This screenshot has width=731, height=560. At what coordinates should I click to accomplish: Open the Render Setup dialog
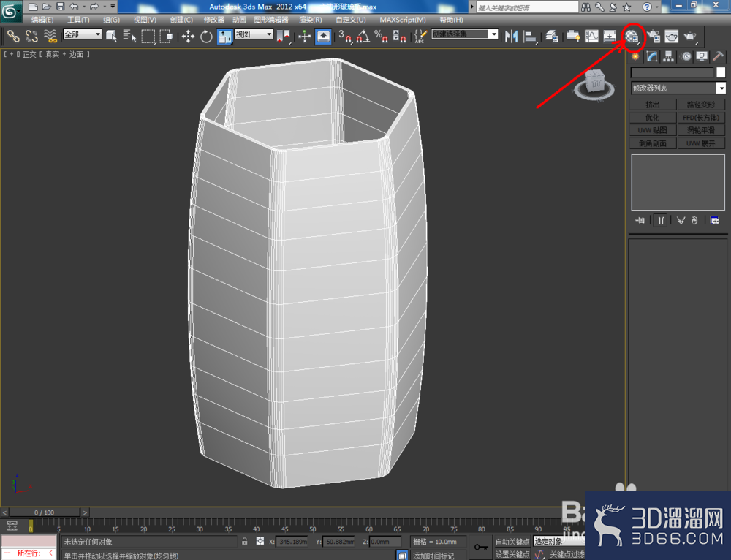click(x=654, y=36)
